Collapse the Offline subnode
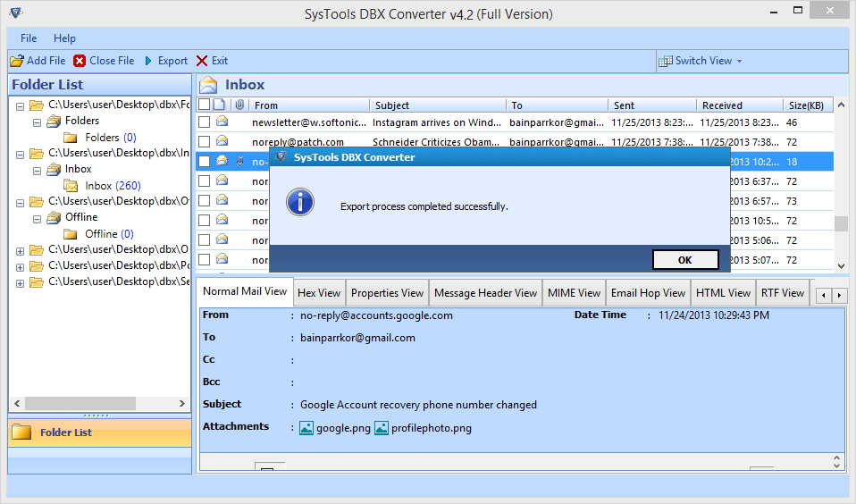856x504 pixels. point(38,220)
